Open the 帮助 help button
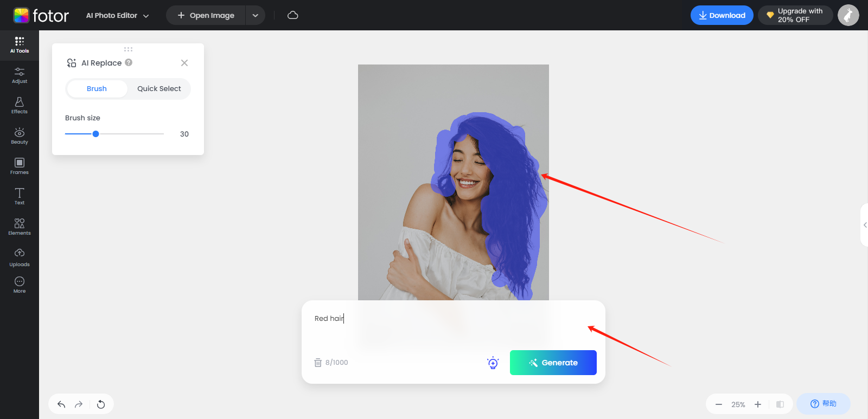This screenshot has height=419, width=868. pos(824,404)
